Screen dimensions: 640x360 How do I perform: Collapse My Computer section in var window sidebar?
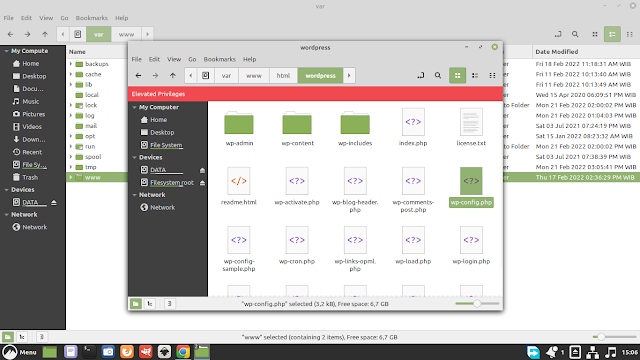(x=6, y=51)
